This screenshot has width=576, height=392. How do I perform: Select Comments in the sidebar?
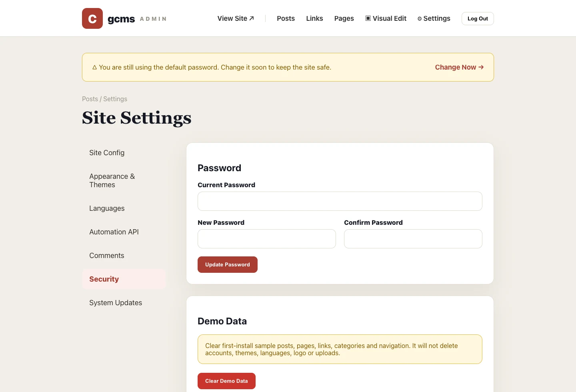coord(124,256)
